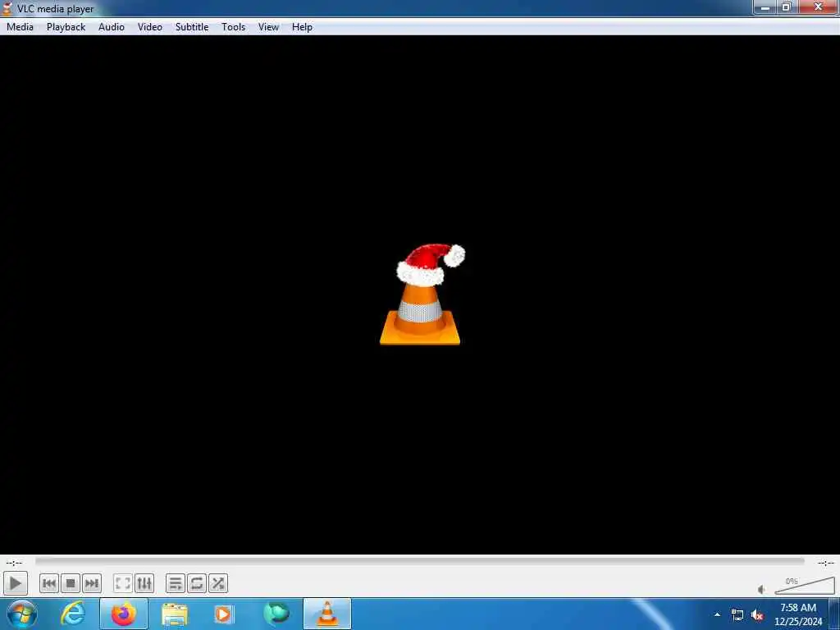Start playback with the Play button
Screen dimensions: 840x630
[x=16, y=583]
